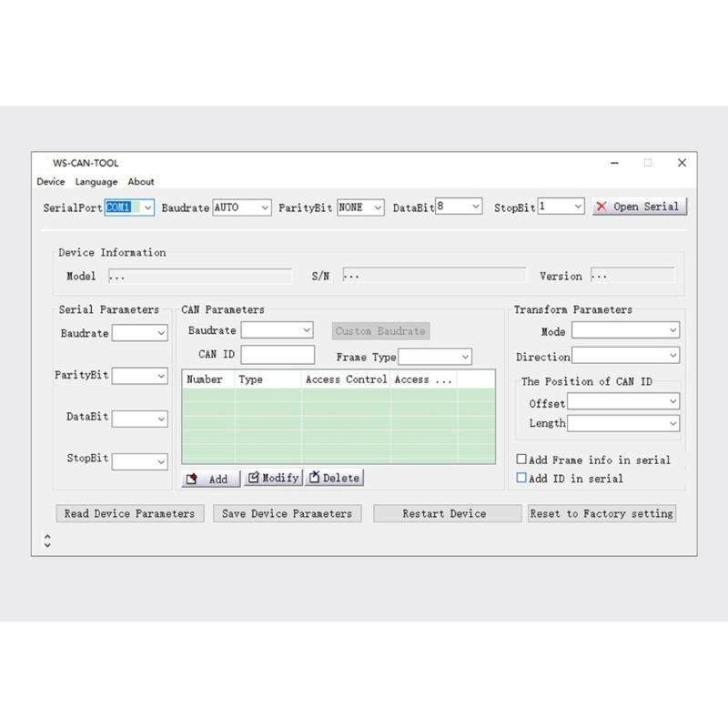
Task: Click the Add button with arrow icon
Action: pyautogui.click(x=211, y=479)
